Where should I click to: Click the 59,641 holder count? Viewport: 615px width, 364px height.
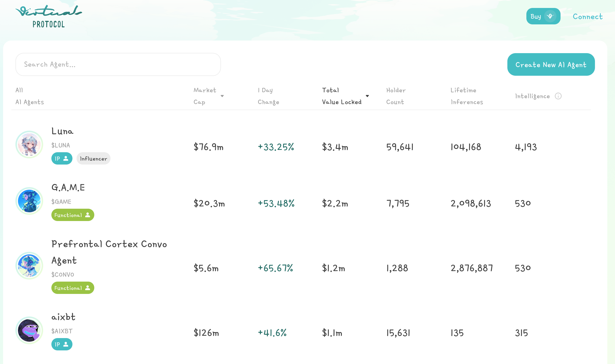pos(400,147)
